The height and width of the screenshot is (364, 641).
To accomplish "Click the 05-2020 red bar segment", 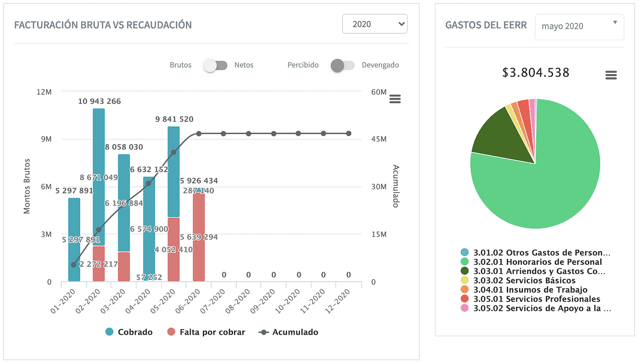I will click(174, 249).
